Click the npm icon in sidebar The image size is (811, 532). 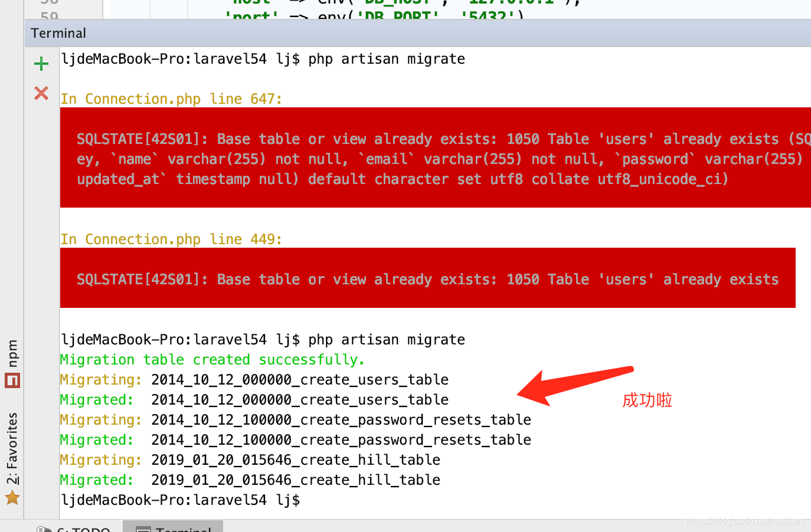12,380
